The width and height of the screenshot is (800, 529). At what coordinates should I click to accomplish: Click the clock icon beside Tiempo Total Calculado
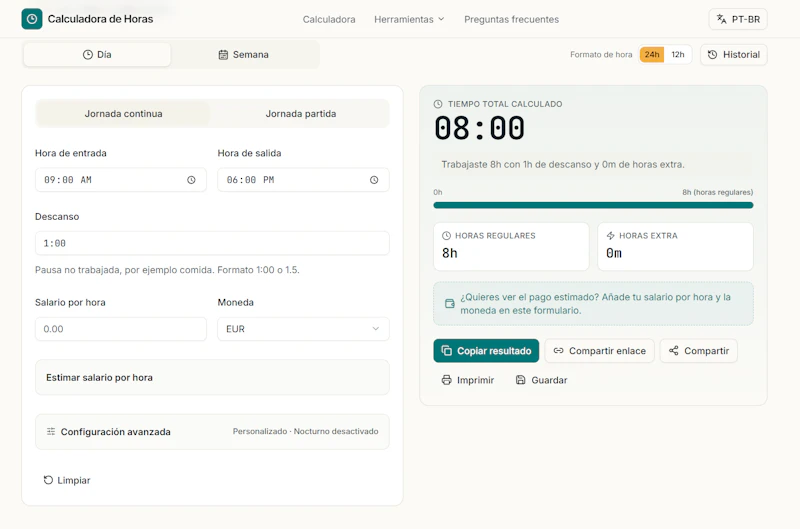tap(438, 104)
